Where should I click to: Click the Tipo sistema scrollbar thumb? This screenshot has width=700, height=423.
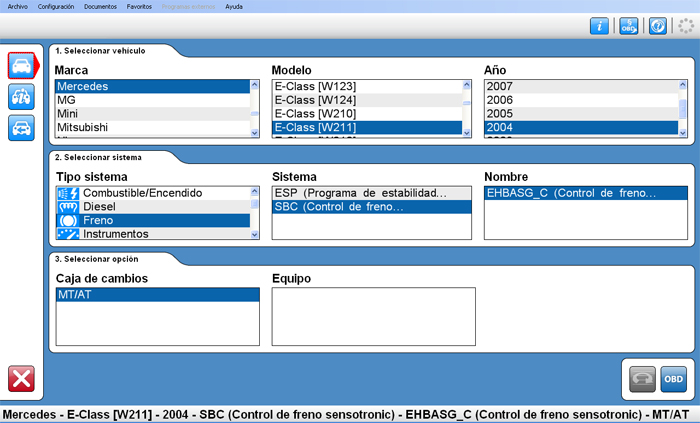pyautogui.click(x=254, y=204)
